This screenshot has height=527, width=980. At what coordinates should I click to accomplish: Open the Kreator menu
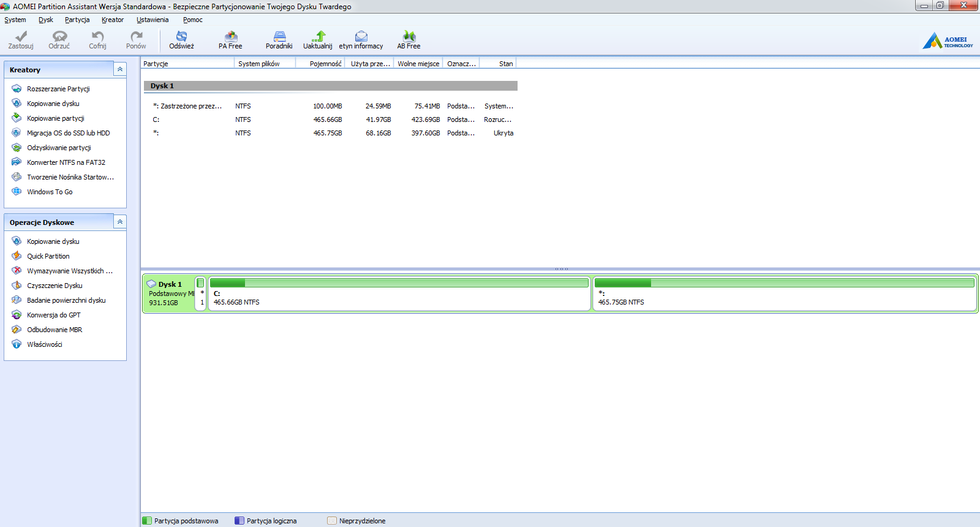pyautogui.click(x=113, y=20)
